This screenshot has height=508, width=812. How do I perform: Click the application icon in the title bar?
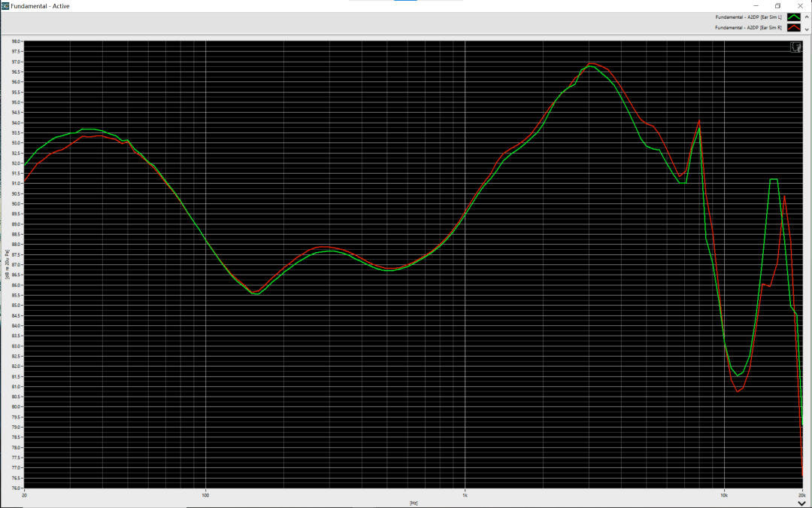coord(5,6)
